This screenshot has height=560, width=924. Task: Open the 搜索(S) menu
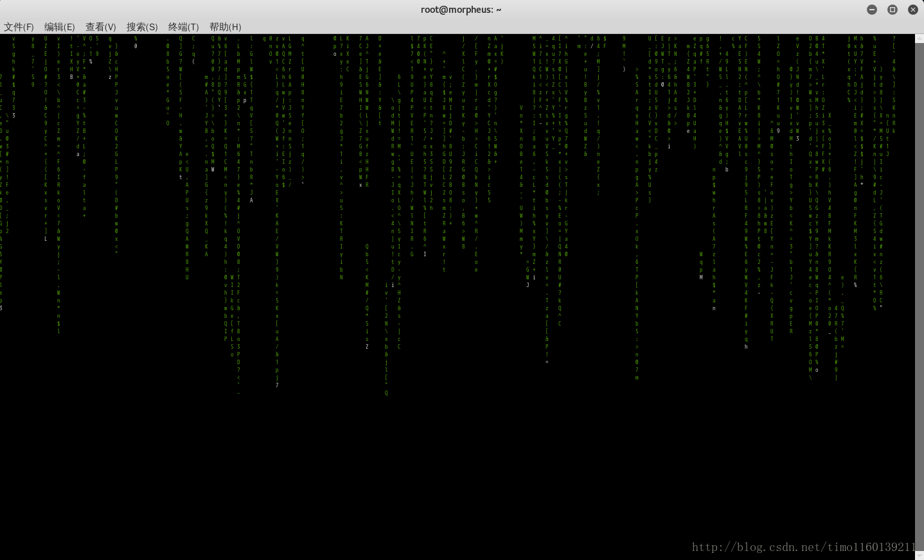142,27
